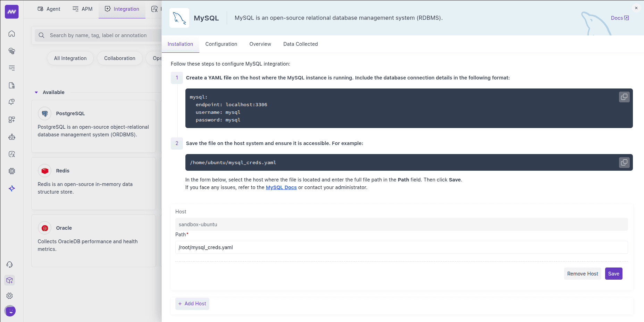
Task: Enable the Collaboration filter chip
Action: [x=119, y=58]
